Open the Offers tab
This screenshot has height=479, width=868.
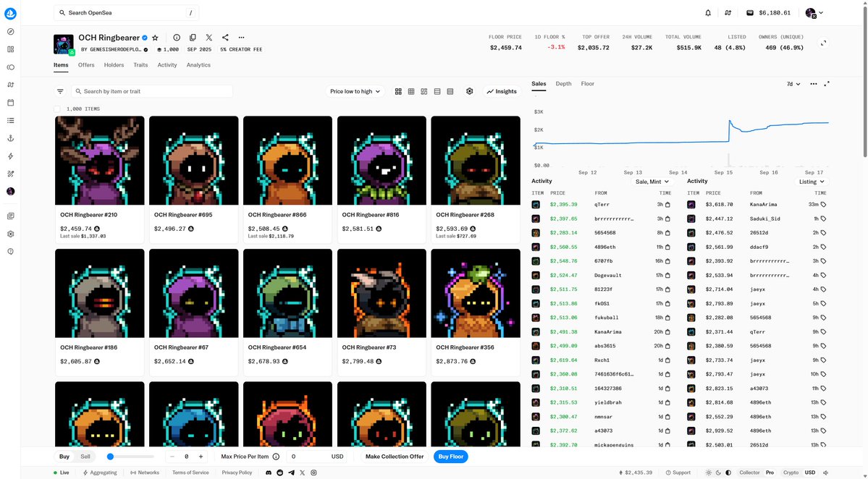(x=86, y=65)
